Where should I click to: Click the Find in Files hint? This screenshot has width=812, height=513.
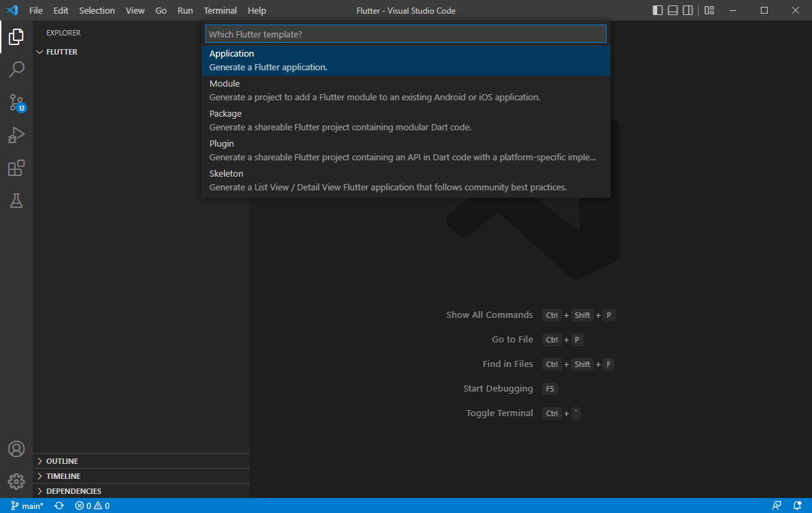pos(508,364)
